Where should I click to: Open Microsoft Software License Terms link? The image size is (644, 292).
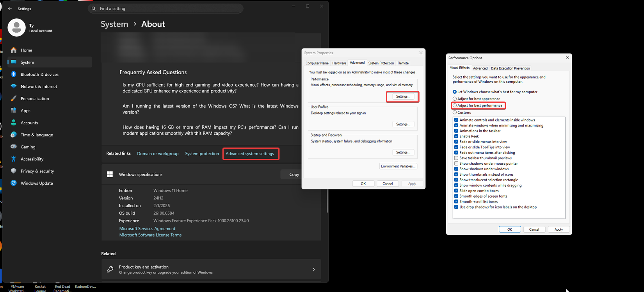click(x=150, y=235)
